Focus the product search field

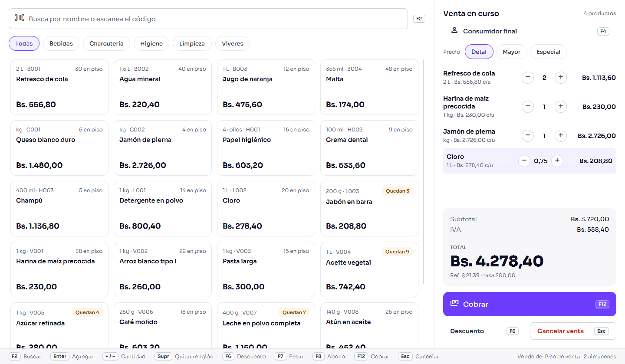point(208,19)
